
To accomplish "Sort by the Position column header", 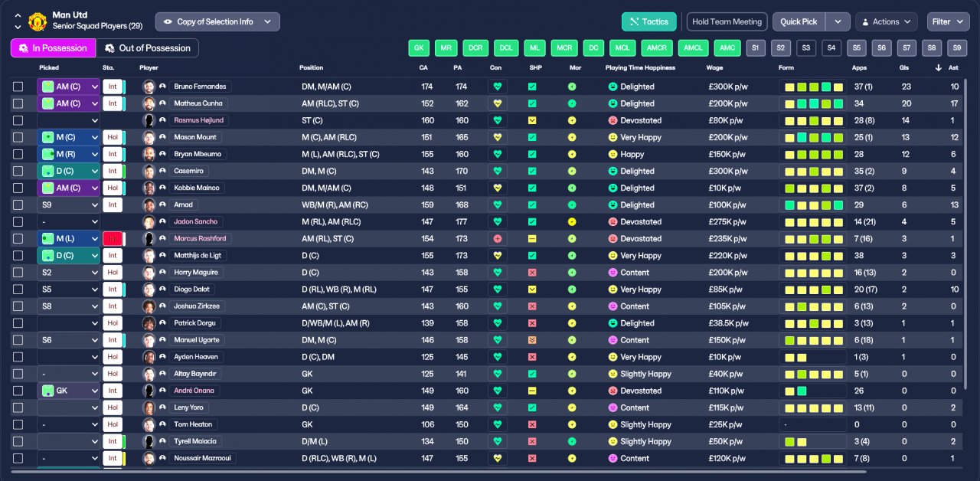I will [311, 67].
